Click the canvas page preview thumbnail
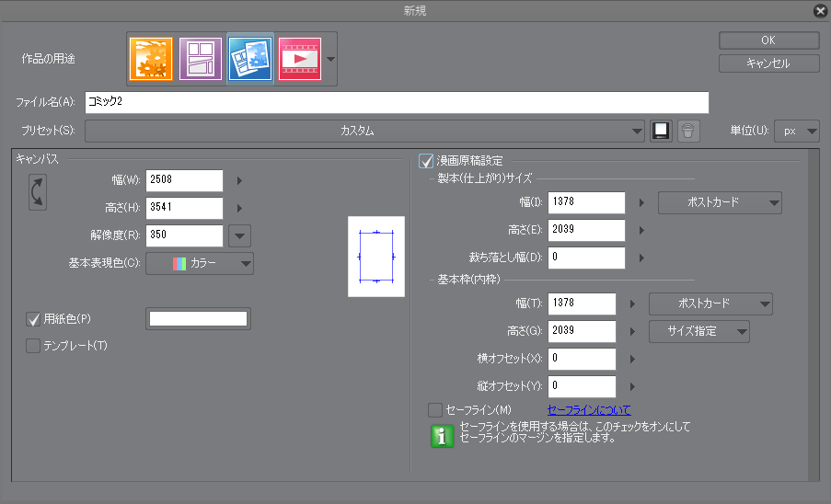This screenshot has height=504, width=831. [x=376, y=257]
